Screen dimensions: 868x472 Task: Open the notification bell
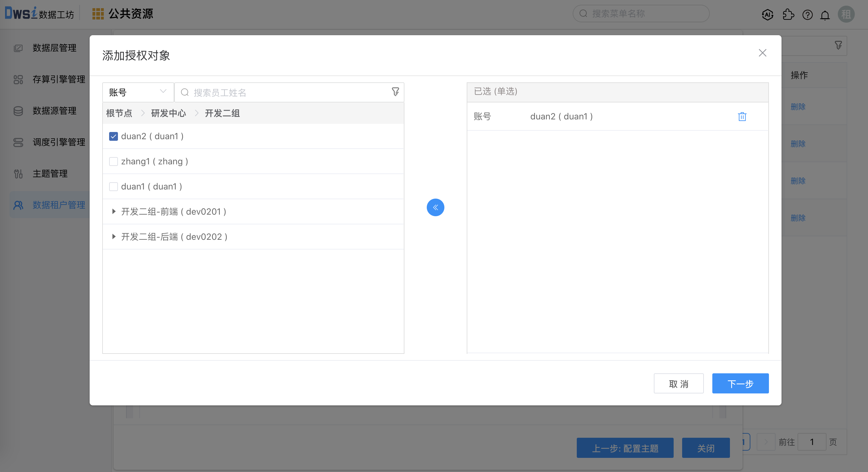coord(825,15)
